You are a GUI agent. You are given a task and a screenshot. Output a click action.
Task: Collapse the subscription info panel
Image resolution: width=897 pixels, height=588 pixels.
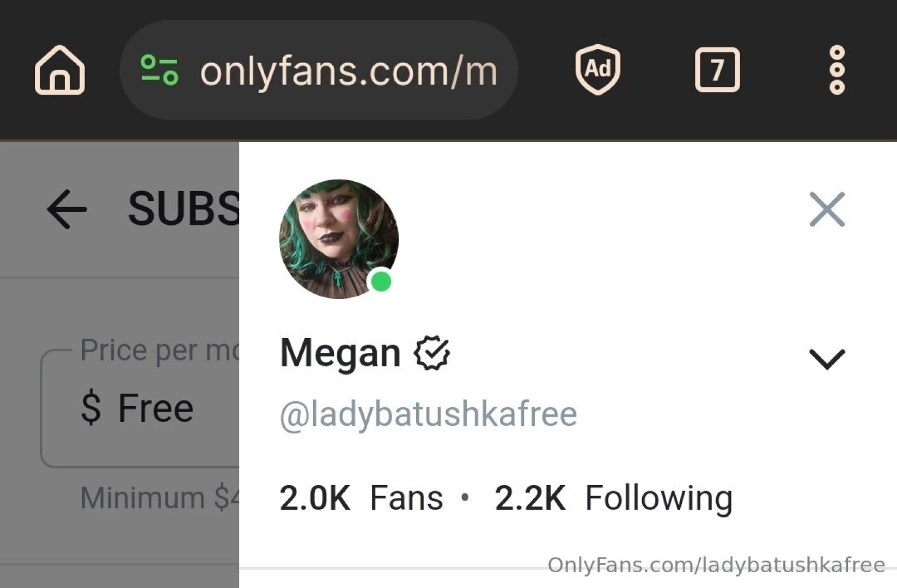click(827, 210)
